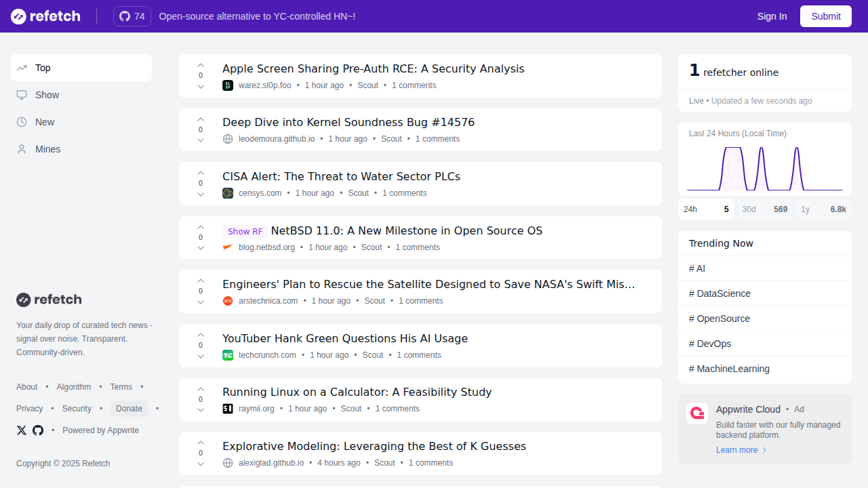
Task: Downvote the YouTuber Hank Green post
Action: pyautogui.click(x=201, y=357)
